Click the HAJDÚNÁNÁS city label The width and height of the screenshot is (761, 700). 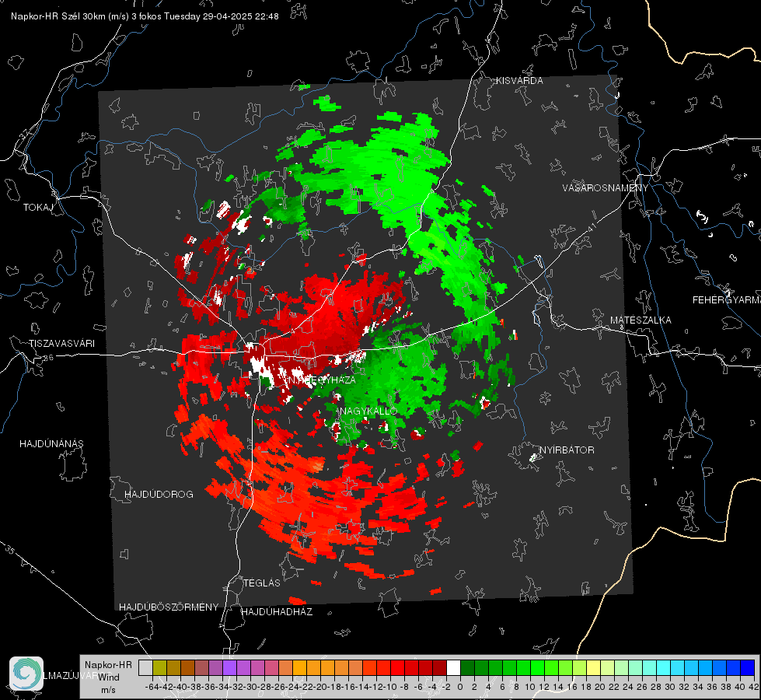point(51,444)
